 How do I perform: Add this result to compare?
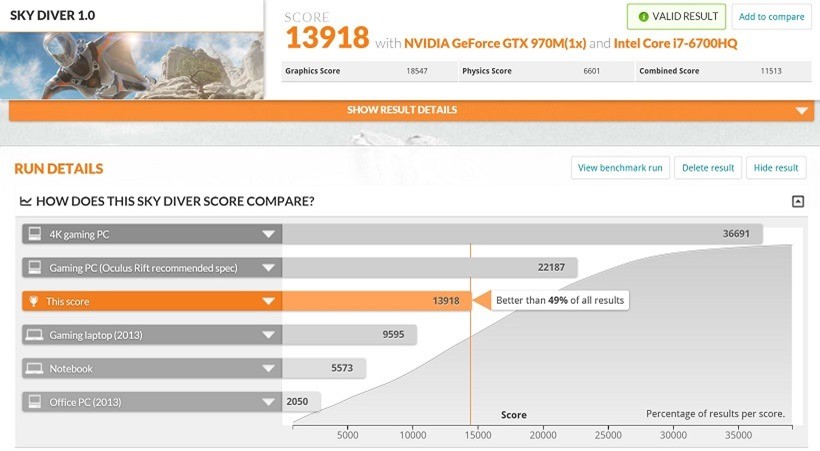pos(771,17)
